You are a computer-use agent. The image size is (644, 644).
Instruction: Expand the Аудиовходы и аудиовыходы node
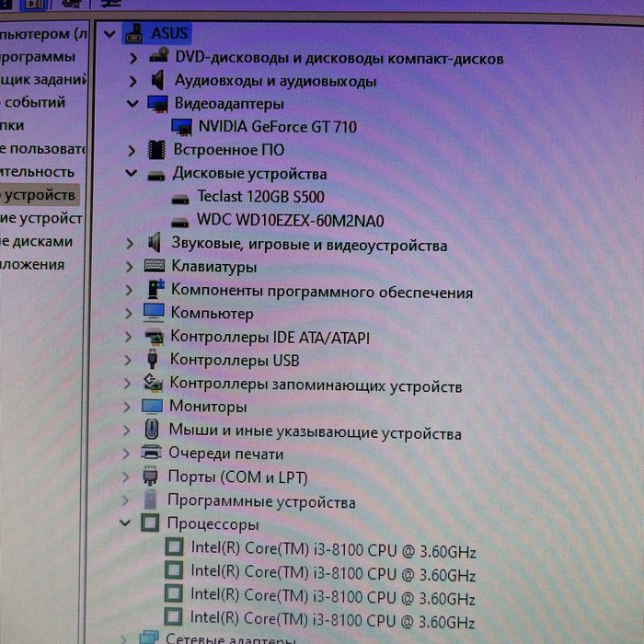[x=132, y=81]
